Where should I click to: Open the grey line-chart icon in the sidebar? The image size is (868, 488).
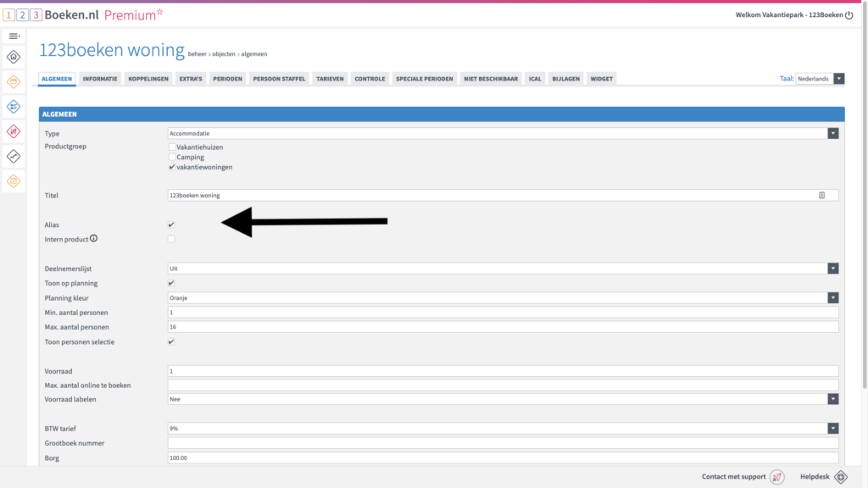(14, 156)
